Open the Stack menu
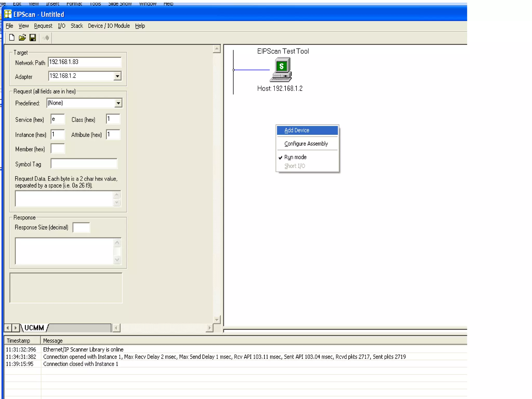Screen dimensions: 532x399 (77, 26)
